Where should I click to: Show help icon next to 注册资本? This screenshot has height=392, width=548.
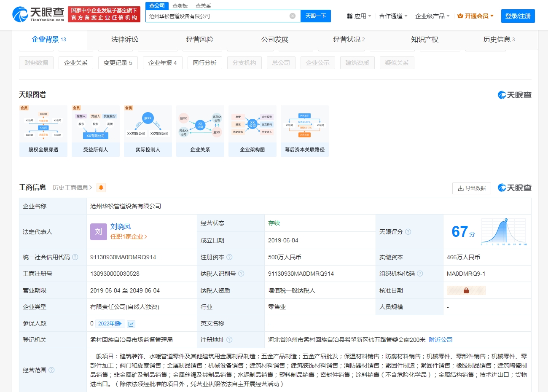click(x=229, y=257)
